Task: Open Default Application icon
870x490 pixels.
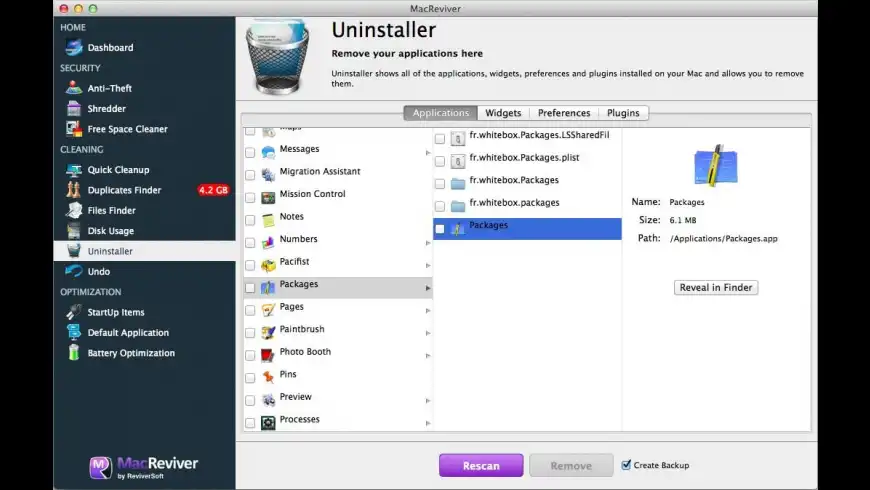Action: [73, 332]
